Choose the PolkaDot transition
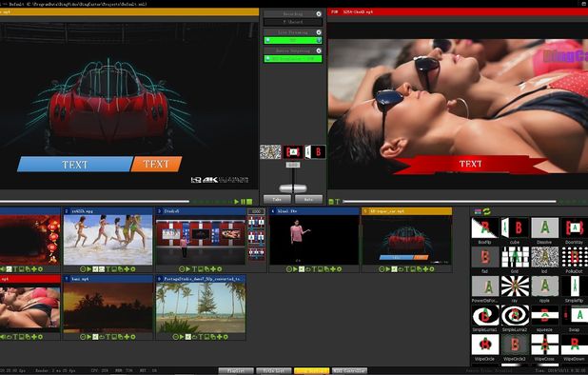This screenshot has height=375, width=588. pyautogui.click(x=575, y=257)
